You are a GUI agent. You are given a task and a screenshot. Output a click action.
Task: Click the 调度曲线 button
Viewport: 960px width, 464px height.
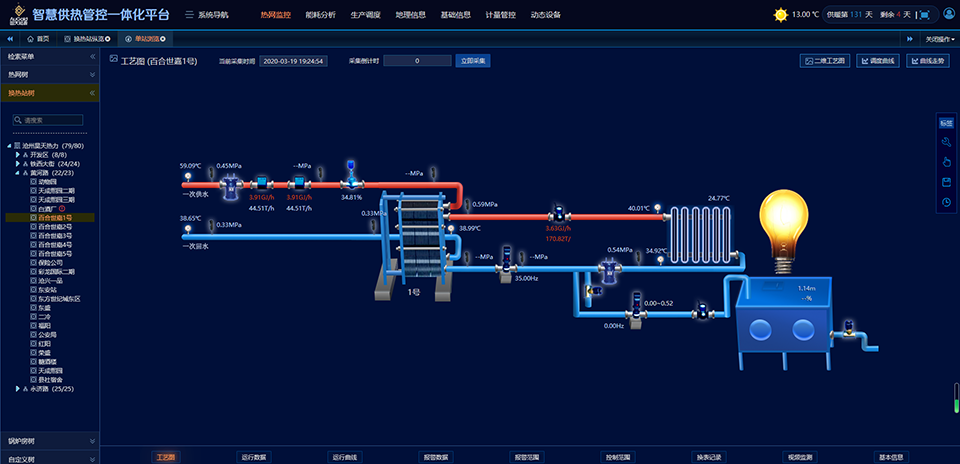coord(877,61)
